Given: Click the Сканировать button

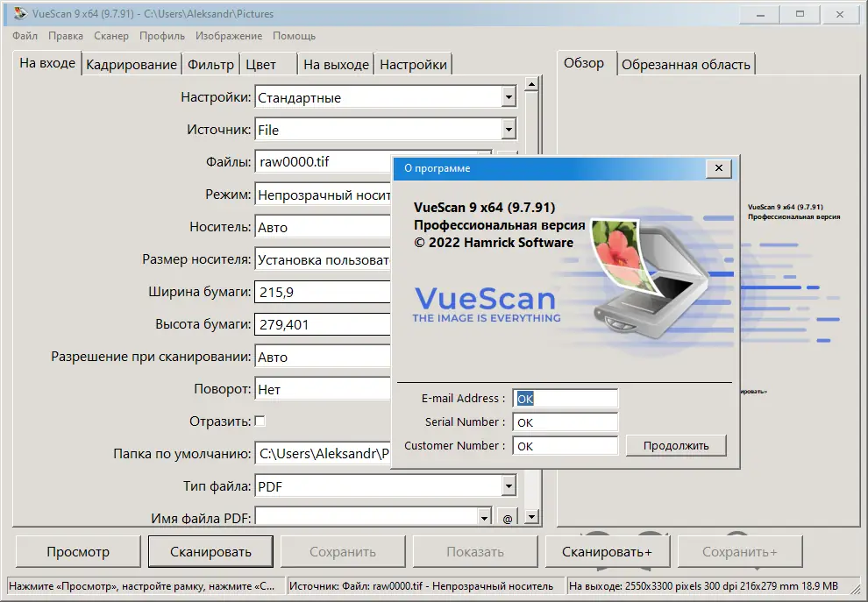Looking at the screenshot, I should point(210,552).
